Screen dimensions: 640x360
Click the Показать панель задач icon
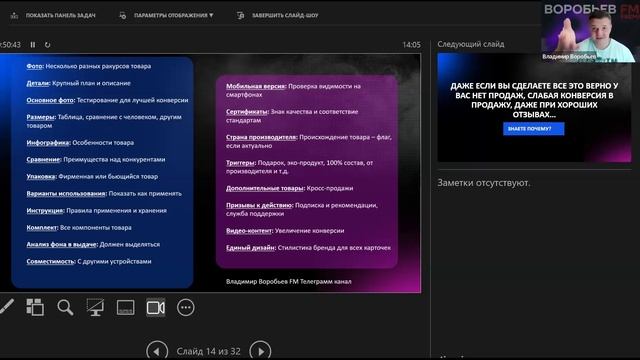pyautogui.click(x=14, y=16)
